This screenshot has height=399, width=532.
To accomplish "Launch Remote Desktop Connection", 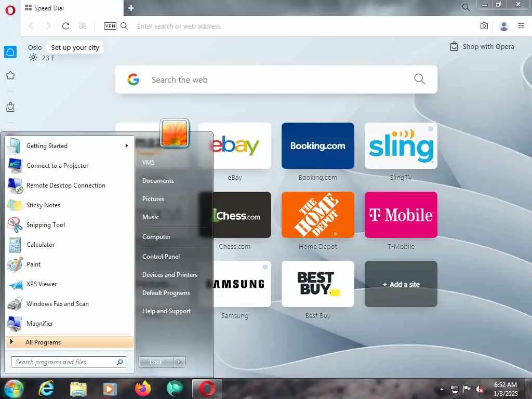I will click(x=70, y=185).
